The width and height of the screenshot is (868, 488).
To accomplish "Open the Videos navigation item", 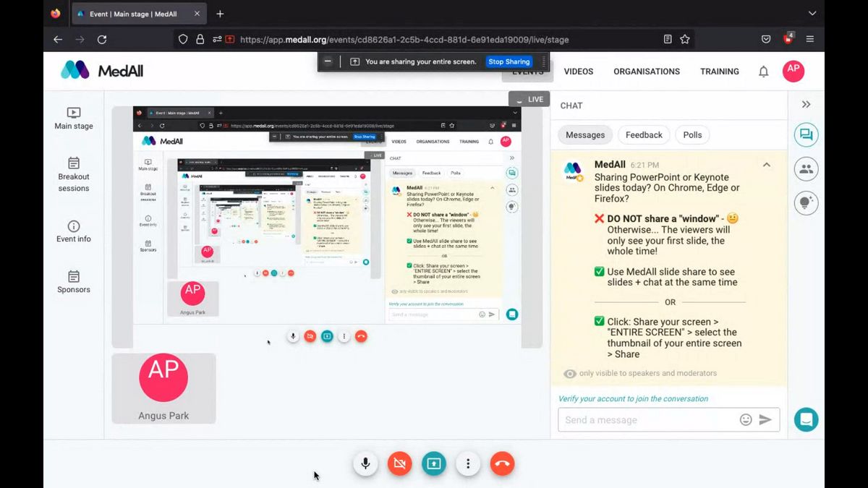I will (x=579, y=72).
